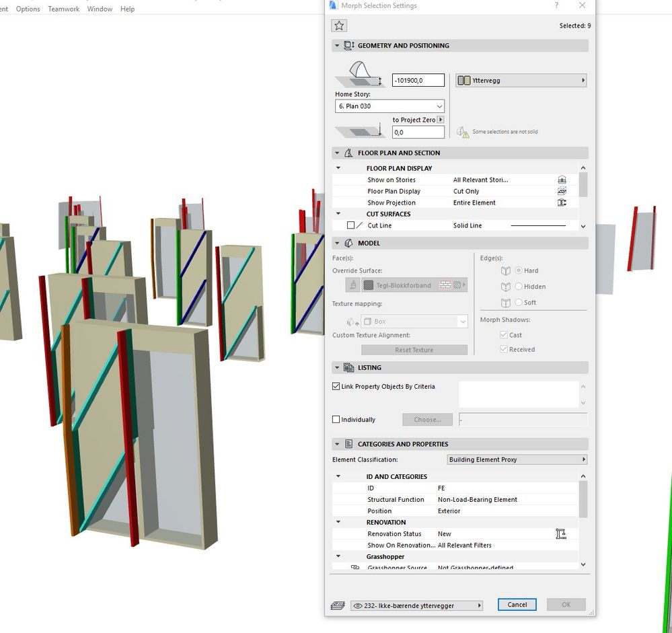Click the brick vectorial hatch icon
This screenshot has width=672, height=633.
click(x=445, y=285)
